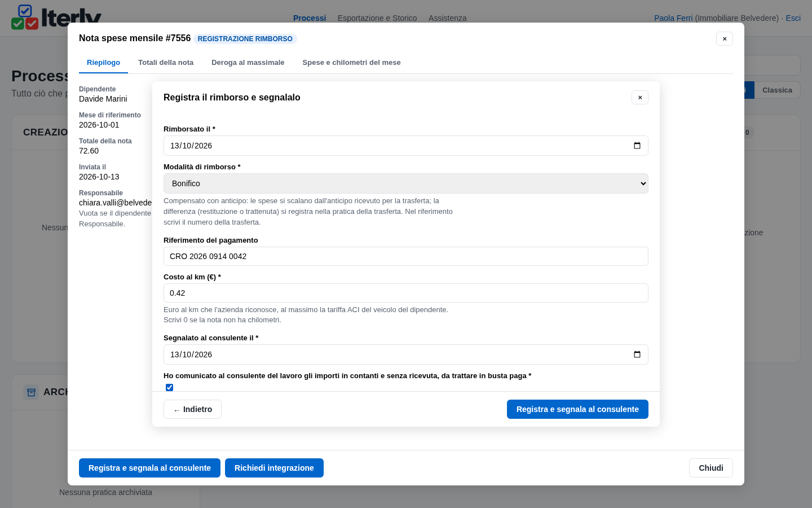Open calendar picker in Rimborsato il field
The height and width of the screenshot is (508, 812).
pos(637,146)
